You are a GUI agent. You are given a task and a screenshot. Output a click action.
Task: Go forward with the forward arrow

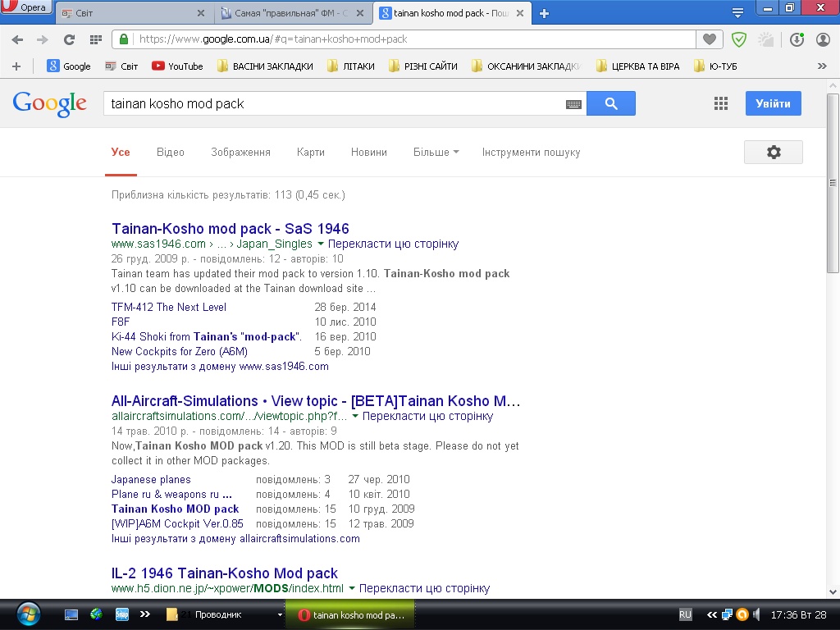(x=43, y=39)
